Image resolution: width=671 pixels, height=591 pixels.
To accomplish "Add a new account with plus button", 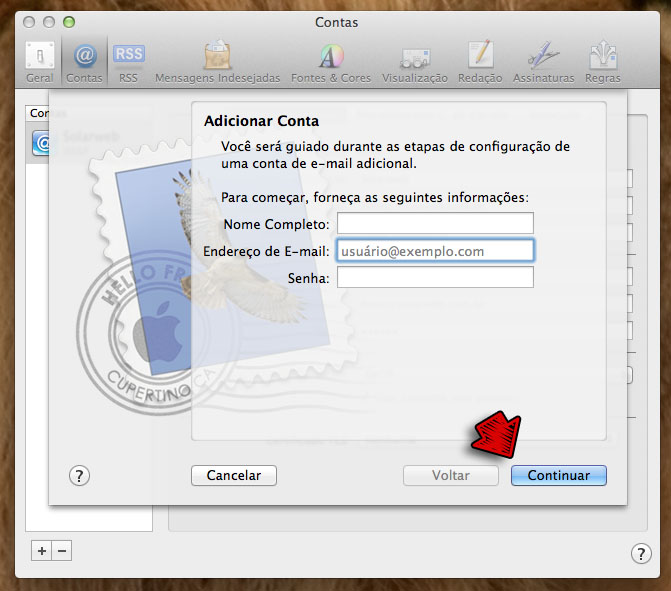I will (x=42, y=551).
